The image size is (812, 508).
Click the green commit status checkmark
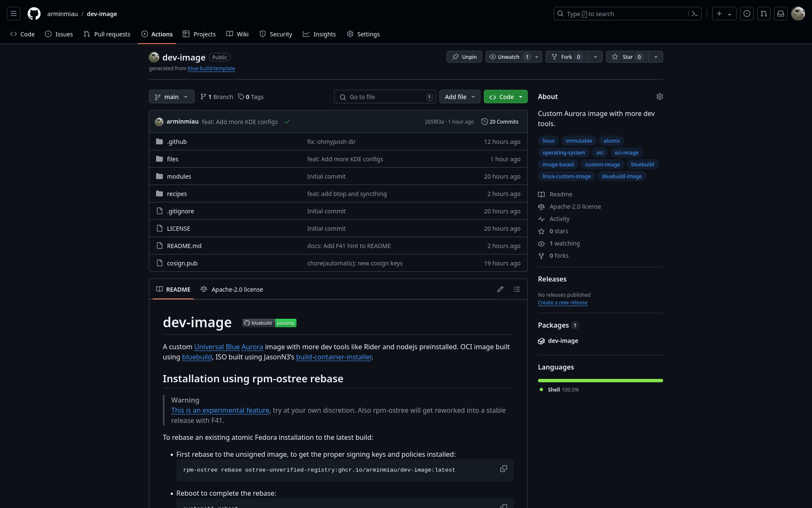tap(287, 122)
